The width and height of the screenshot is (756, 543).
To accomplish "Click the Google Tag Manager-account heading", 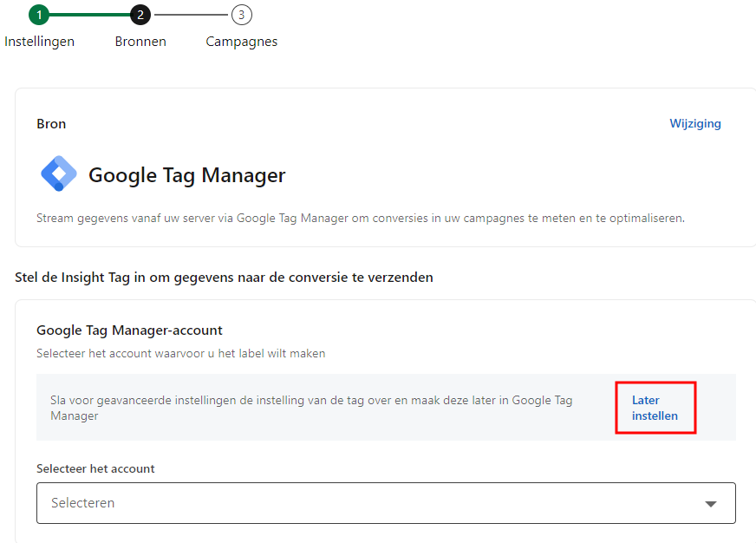I will [x=129, y=330].
